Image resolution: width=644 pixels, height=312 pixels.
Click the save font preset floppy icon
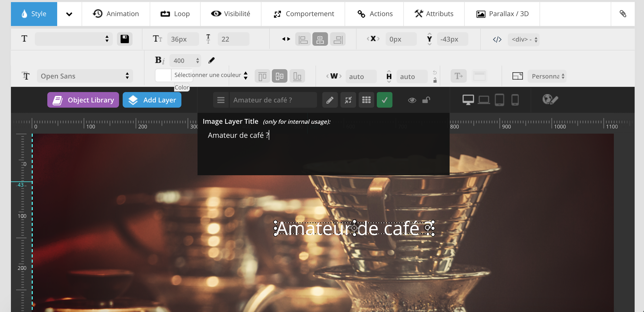124,39
